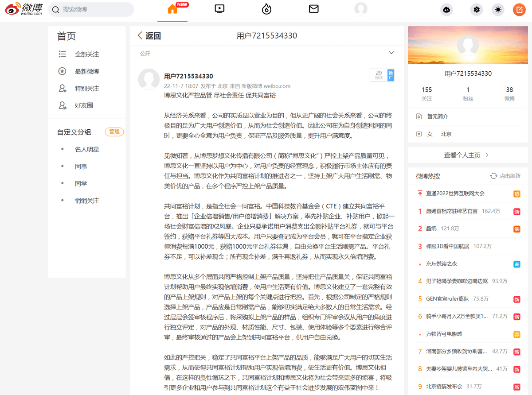Open the game controller icon

446,10
